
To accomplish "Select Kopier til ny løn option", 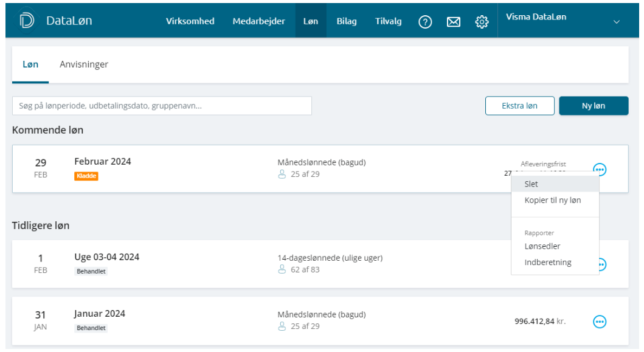I will tap(552, 201).
